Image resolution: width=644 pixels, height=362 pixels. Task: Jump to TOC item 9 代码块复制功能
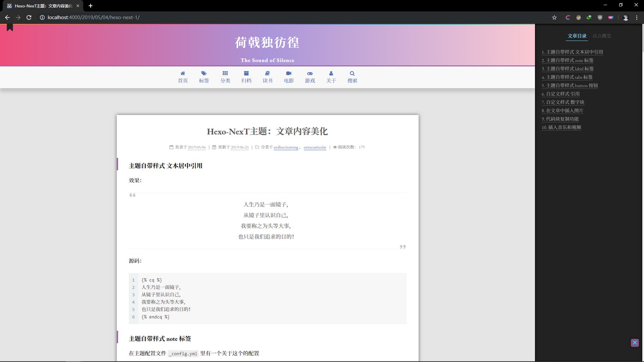[x=560, y=119]
